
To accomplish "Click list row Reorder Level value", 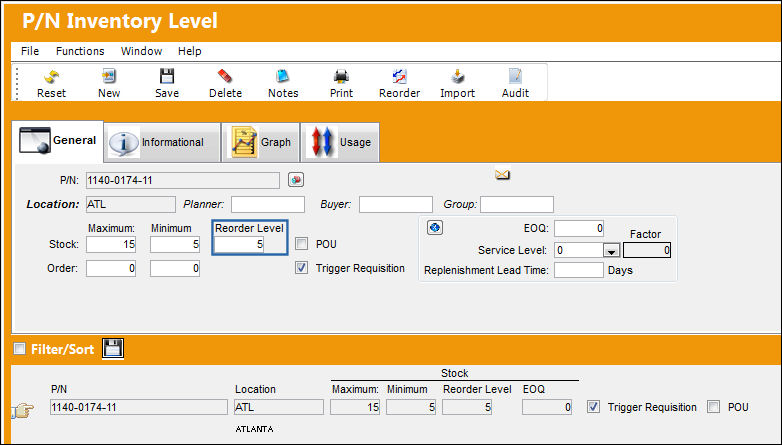I will coord(467,407).
